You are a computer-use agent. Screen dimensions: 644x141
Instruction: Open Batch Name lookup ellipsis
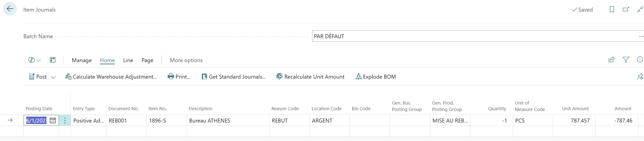click(641, 36)
